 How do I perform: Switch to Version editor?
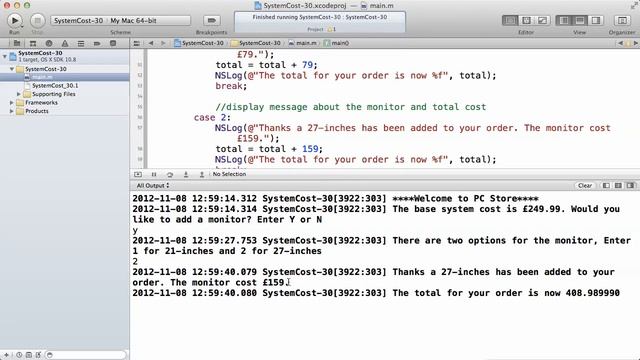[542, 20]
